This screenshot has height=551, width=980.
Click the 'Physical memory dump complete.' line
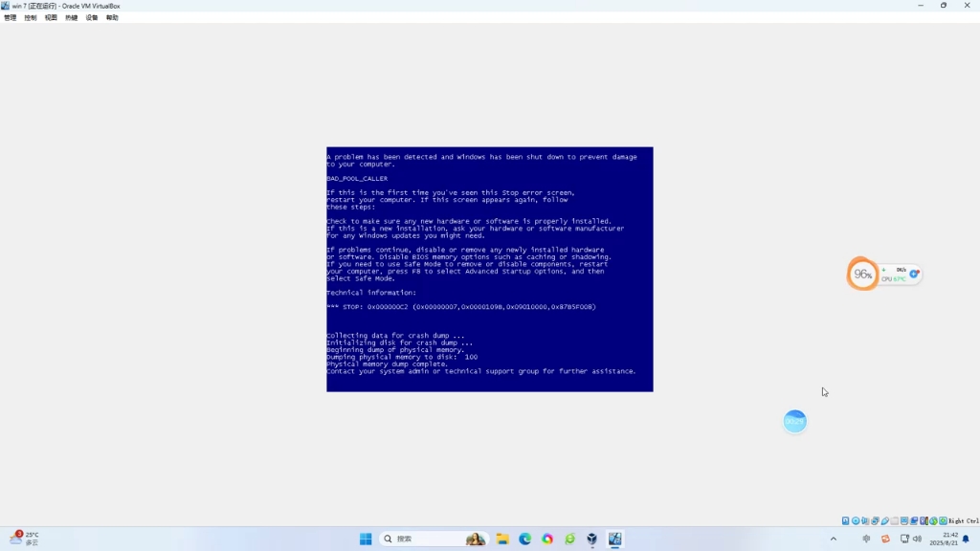(388, 364)
